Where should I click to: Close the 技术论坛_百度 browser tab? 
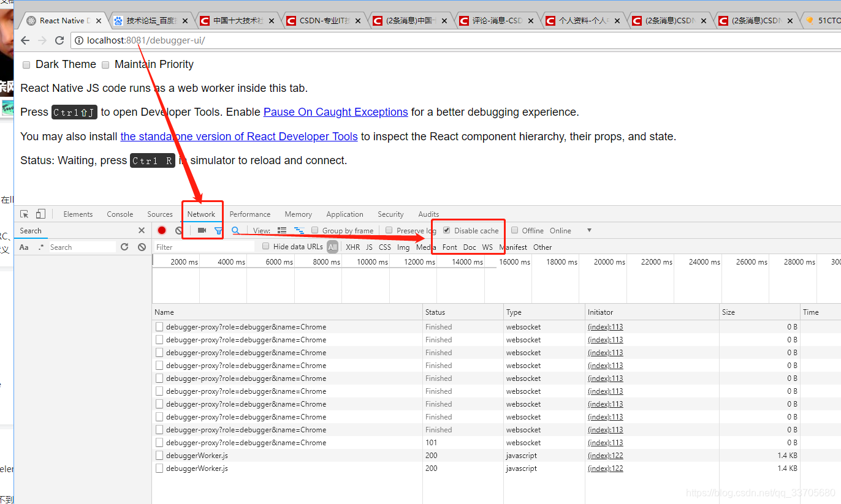(185, 21)
